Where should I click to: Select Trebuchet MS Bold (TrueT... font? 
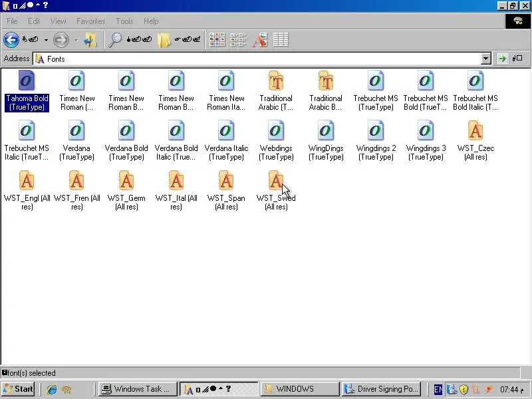point(426,90)
